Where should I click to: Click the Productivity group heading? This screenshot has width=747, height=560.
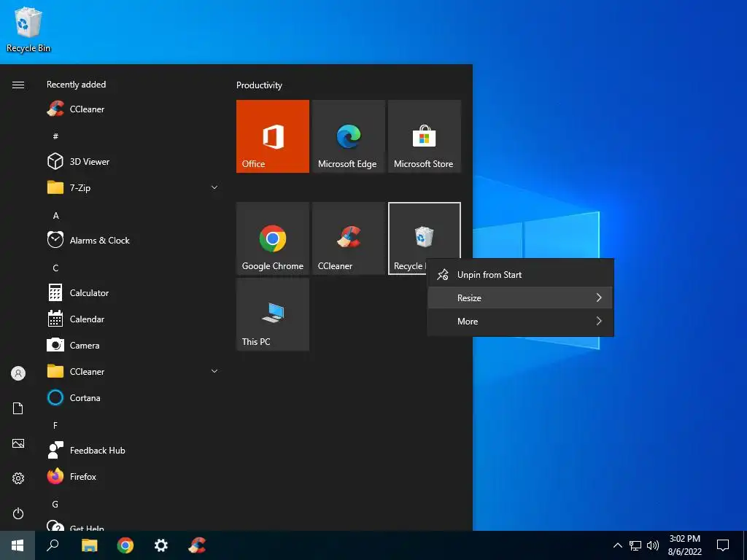(x=259, y=85)
